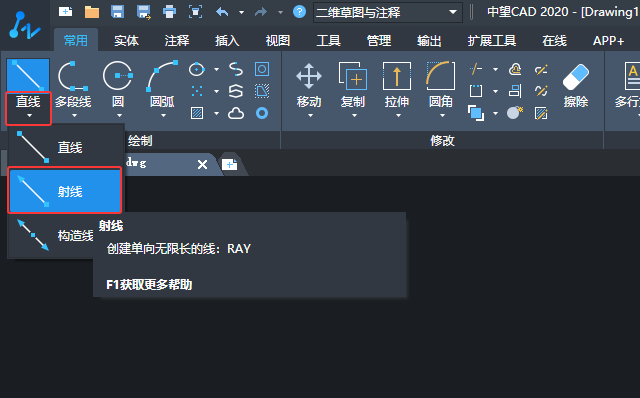Click the bracket box with blue dots icon
The height and width of the screenshot is (398, 640).
tap(476, 91)
